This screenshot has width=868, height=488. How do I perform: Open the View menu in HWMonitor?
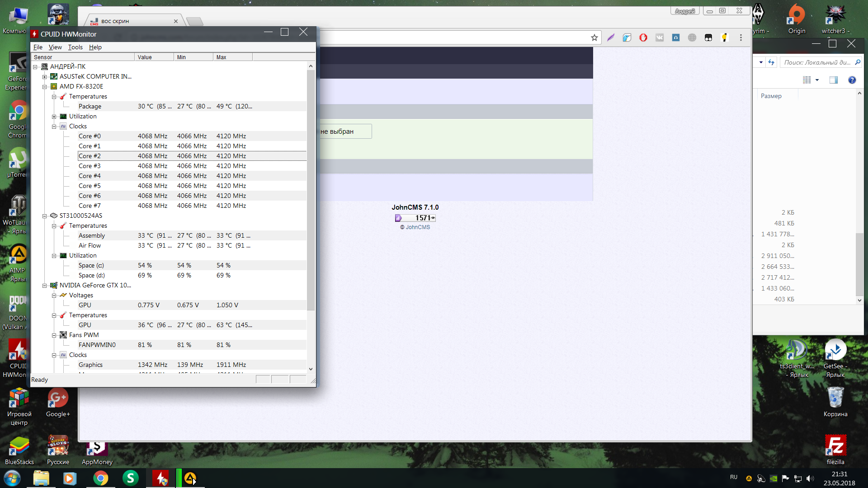[x=55, y=47]
